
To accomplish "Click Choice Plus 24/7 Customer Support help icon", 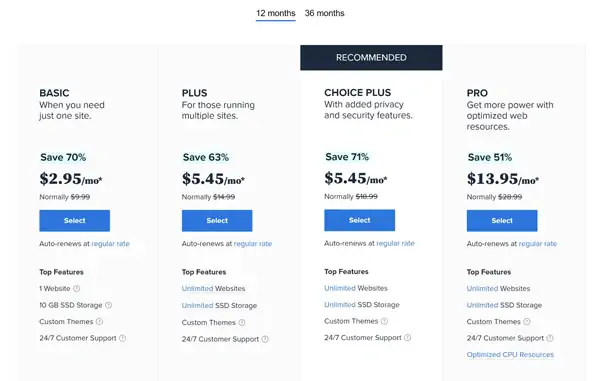I will click(408, 338).
